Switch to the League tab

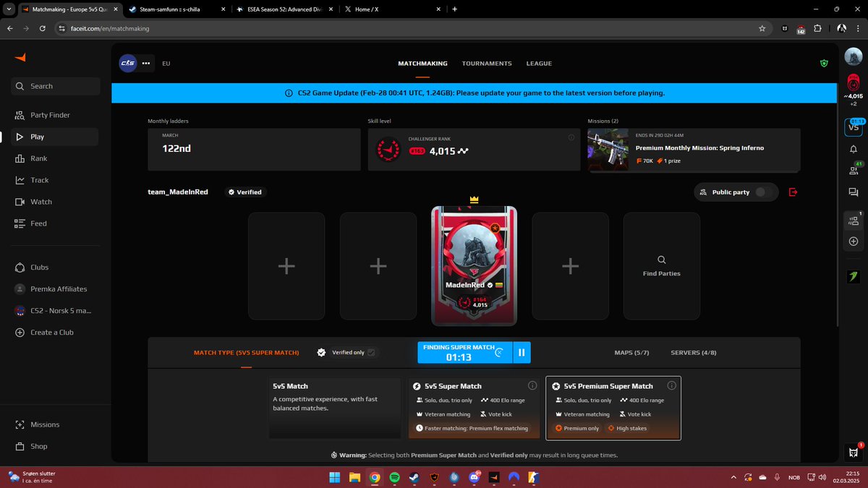[539, 64]
